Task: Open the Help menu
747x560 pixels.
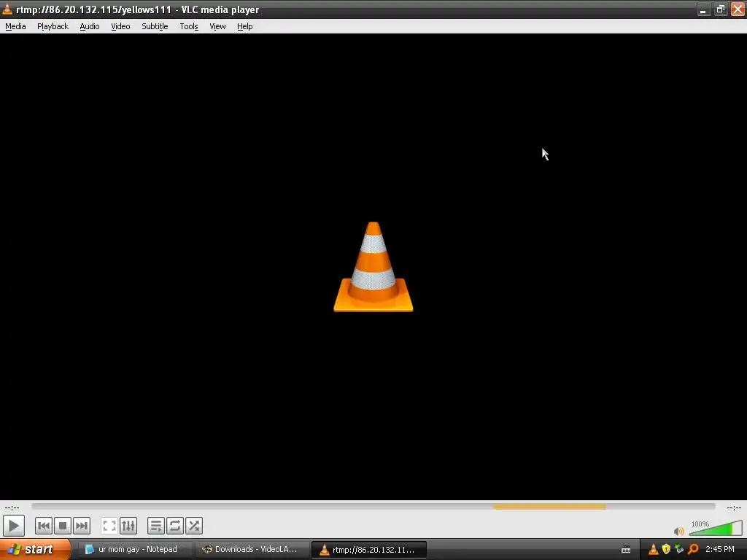Action: pyautogui.click(x=245, y=26)
